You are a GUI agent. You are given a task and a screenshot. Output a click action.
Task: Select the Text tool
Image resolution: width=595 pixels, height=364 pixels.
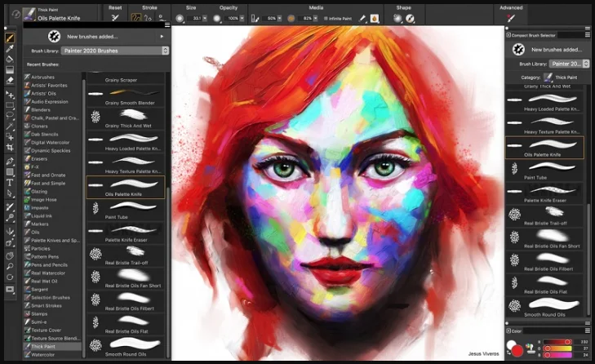click(10, 183)
